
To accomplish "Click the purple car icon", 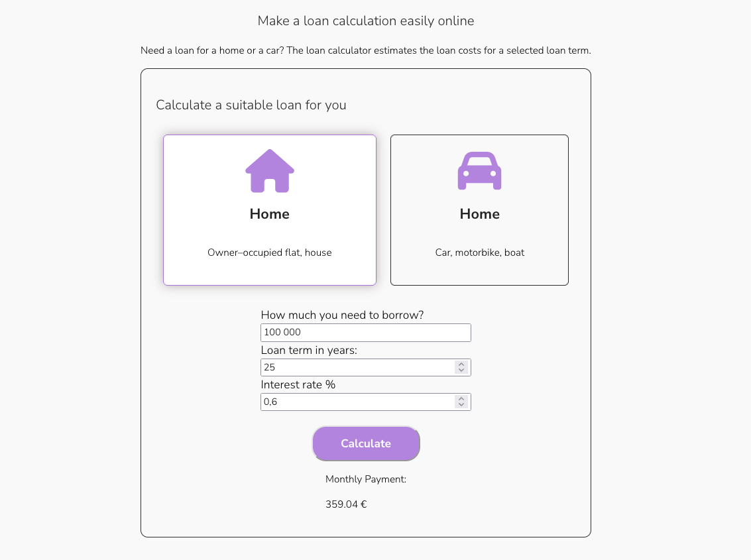I will [479, 170].
